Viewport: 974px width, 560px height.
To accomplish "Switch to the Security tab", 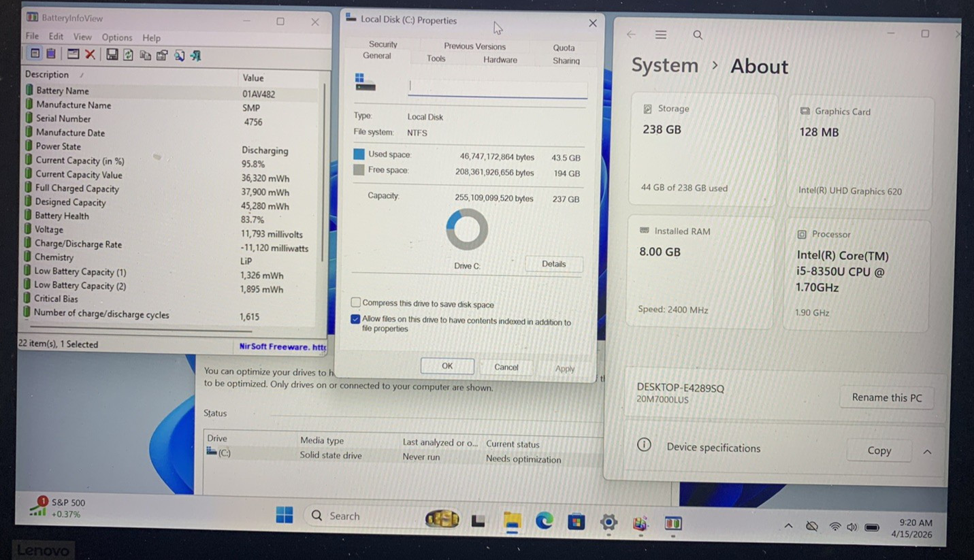I will (383, 44).
